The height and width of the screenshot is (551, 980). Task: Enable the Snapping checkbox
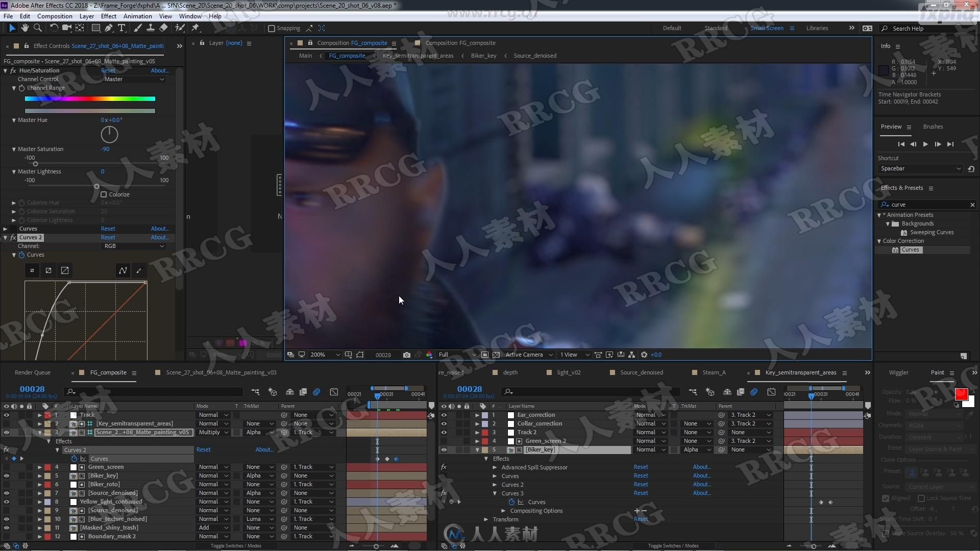272,29
